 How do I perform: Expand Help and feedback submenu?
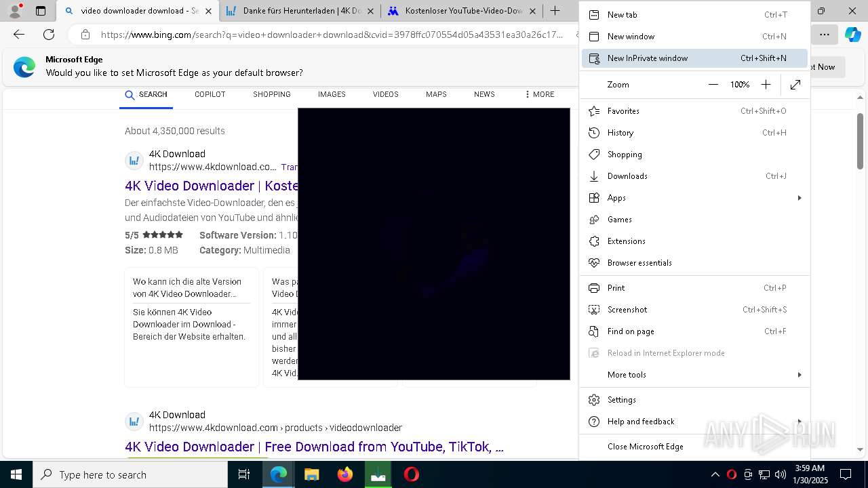694,422
